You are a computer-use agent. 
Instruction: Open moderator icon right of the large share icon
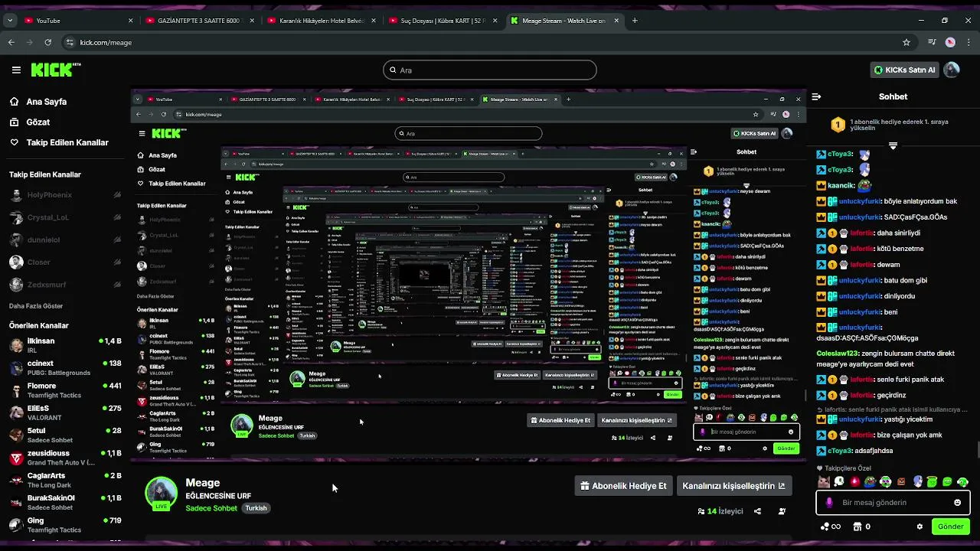782,511
